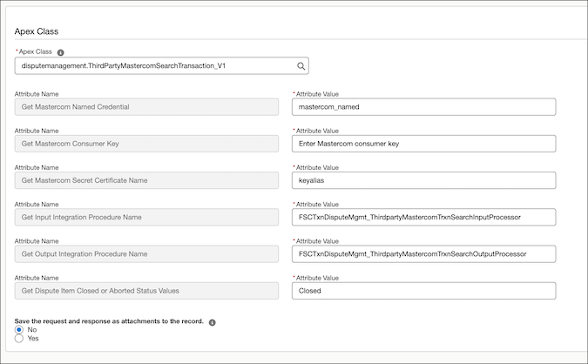This screenshot has height=364, width=588.
Task: Select the No radio button
Action: [x=19, y=330]
